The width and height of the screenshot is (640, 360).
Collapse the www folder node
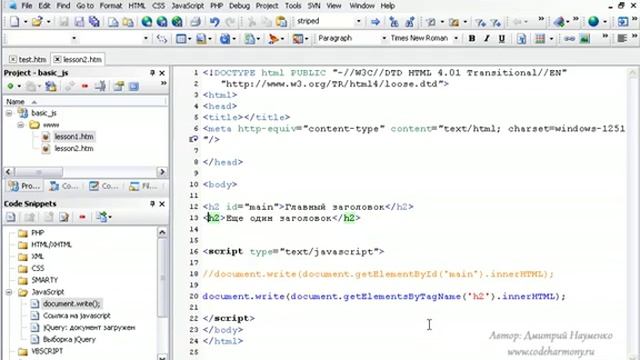coord(20,125)
